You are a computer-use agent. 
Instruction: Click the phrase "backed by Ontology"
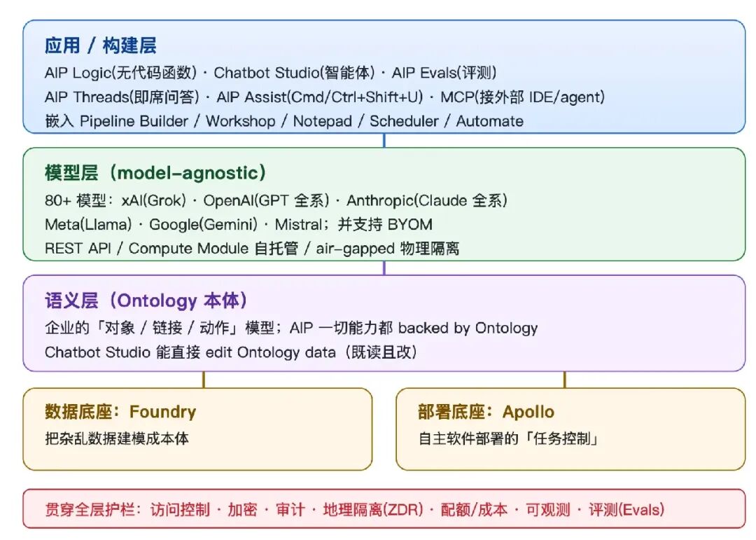[468, 328]
